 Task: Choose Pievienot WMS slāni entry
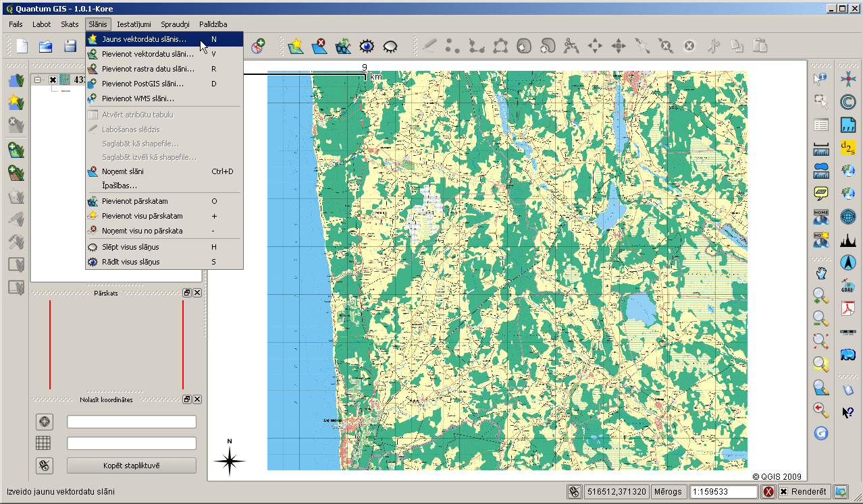point(164,99)
